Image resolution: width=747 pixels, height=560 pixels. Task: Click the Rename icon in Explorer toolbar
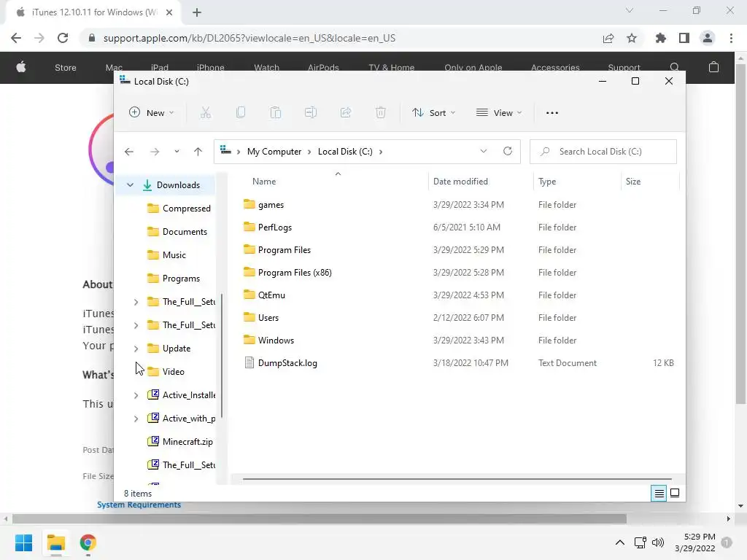(311, 113)
